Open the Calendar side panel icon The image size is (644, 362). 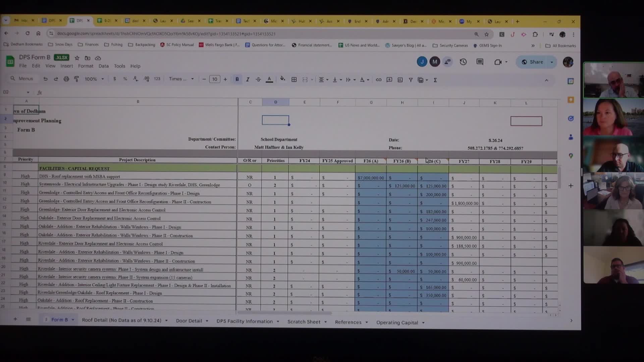coord(571,81)
